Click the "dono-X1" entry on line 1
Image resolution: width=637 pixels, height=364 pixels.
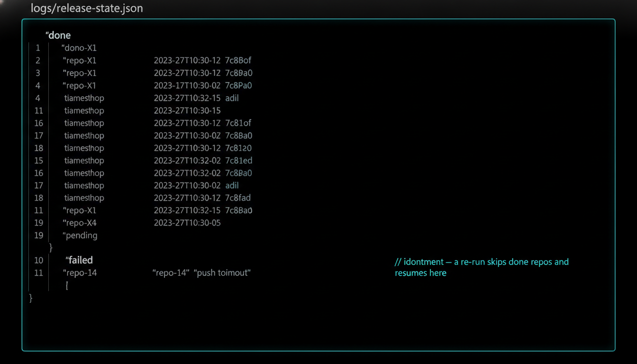[x=79, y=48]
